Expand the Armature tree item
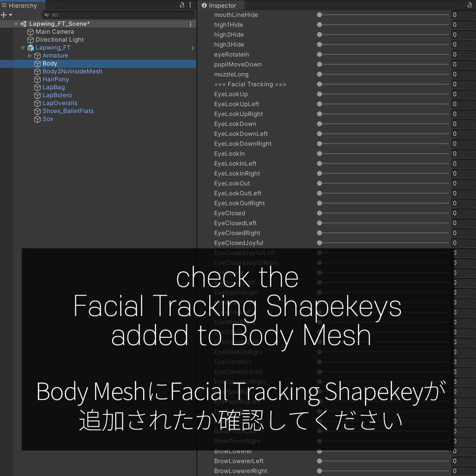This screenshot has height=476, width=476. point(29,55)
